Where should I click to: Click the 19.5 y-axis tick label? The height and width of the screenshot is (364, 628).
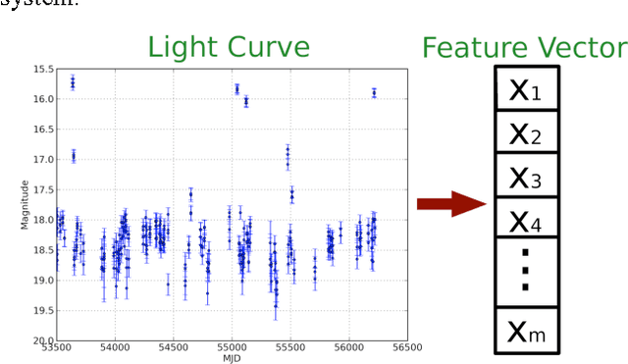tap(43, 311)
